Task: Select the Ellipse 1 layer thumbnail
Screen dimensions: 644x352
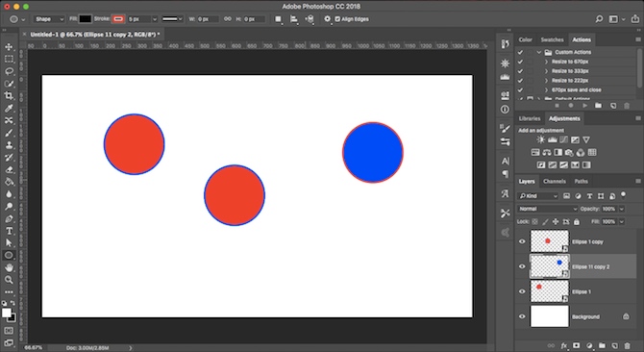Action: pyautogui.click(x=550, y=291)
